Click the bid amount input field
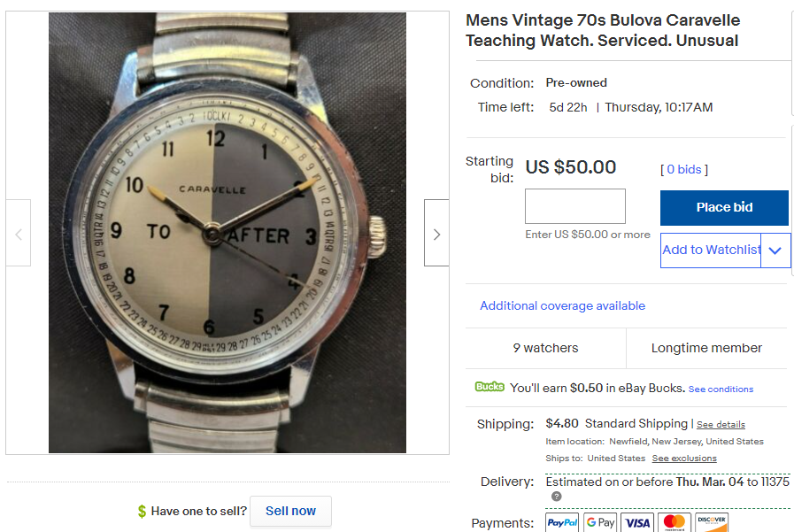The image size is (794, 532). click(575, 206)
